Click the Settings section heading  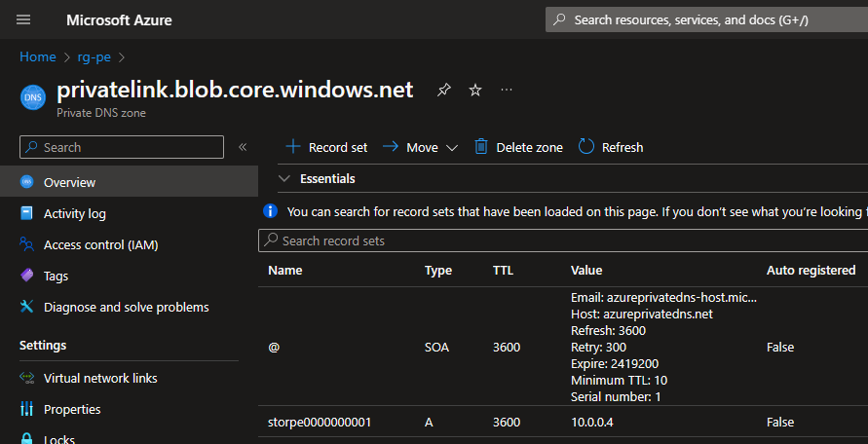[43, 346]
